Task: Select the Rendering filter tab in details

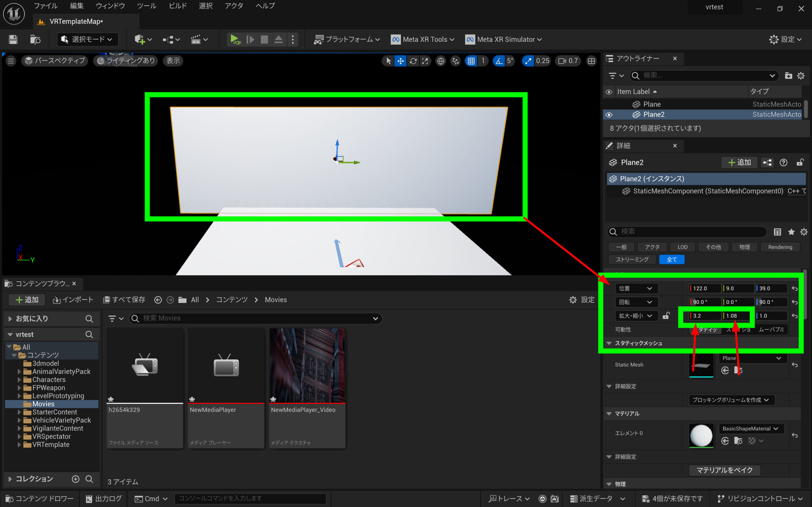Action: click(780, 247)
